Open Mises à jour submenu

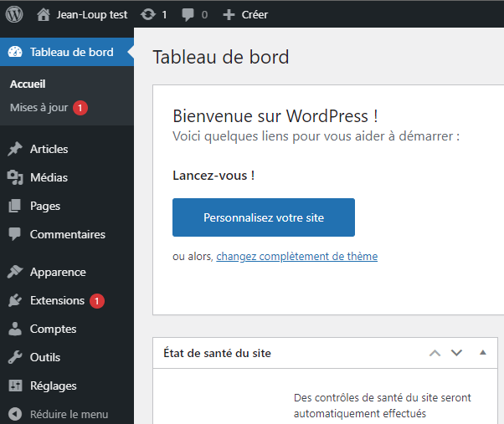click(x=39, y=108)
